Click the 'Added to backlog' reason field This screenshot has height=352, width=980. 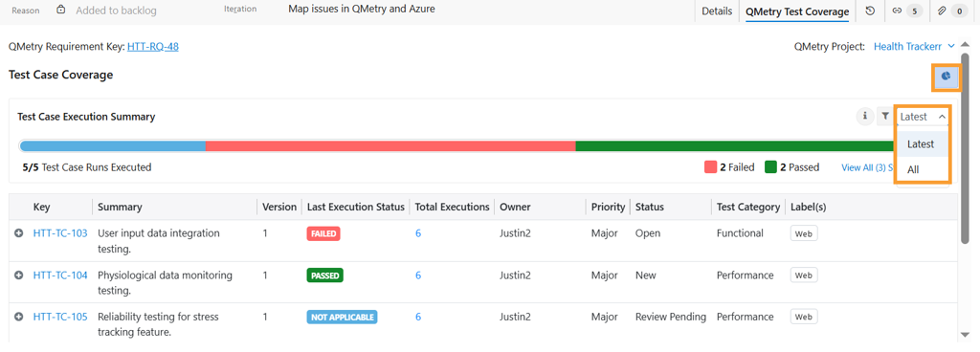116,11
